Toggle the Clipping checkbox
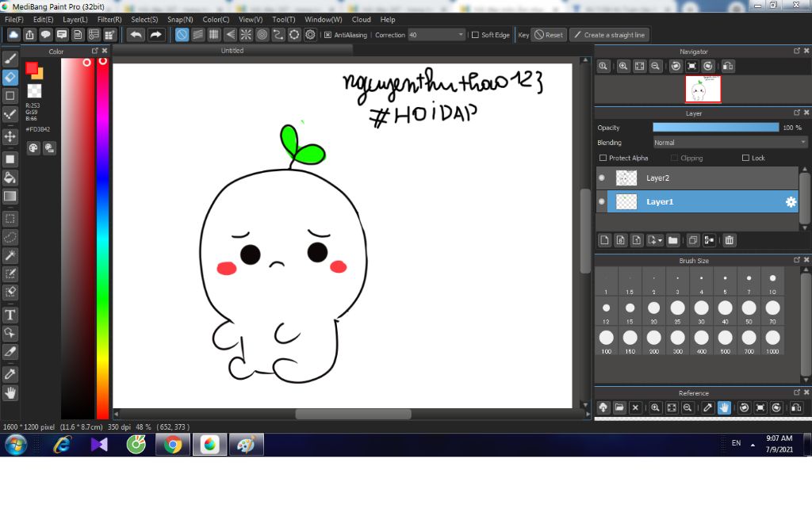 click(674, 158)
